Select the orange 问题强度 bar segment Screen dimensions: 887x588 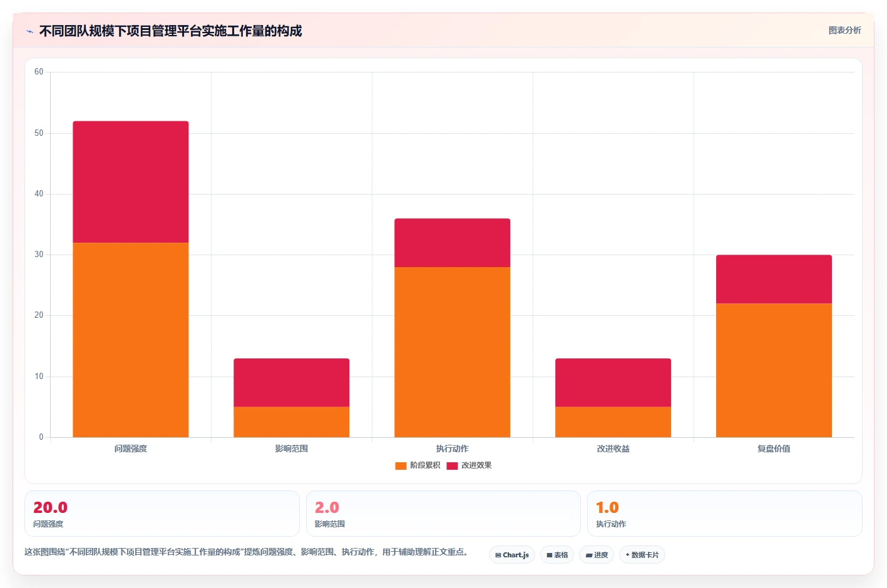pyautogui.click(x=131, y=340)
